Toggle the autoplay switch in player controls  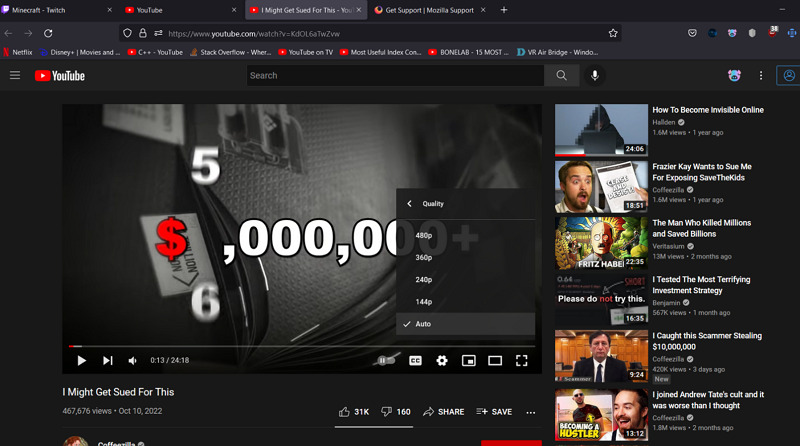tap(384, 360)
